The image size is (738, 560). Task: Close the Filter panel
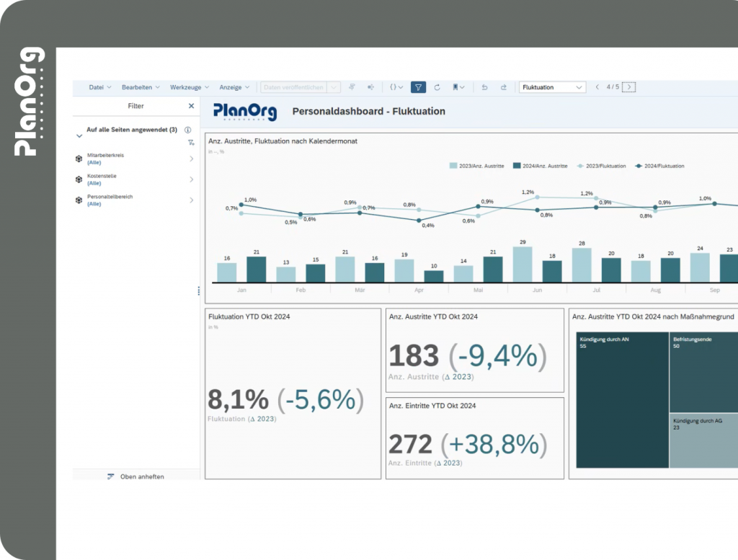click(x=191, y=106)
